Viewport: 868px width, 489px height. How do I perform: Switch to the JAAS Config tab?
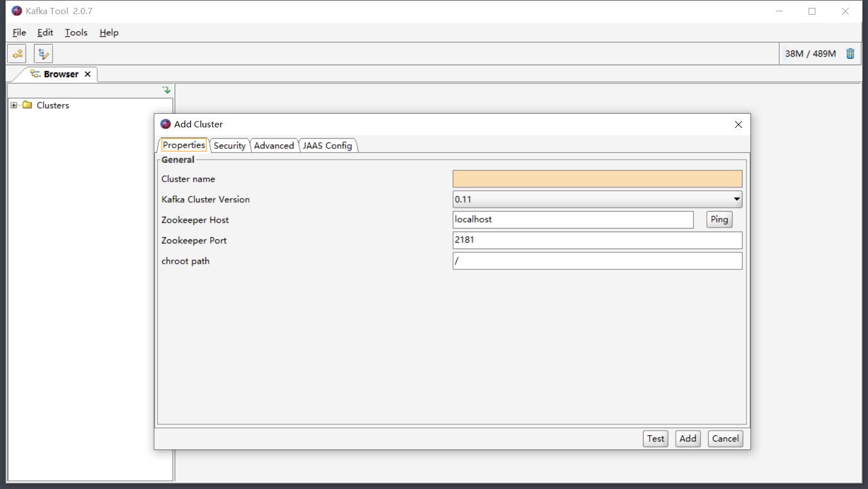click(327, 145)
